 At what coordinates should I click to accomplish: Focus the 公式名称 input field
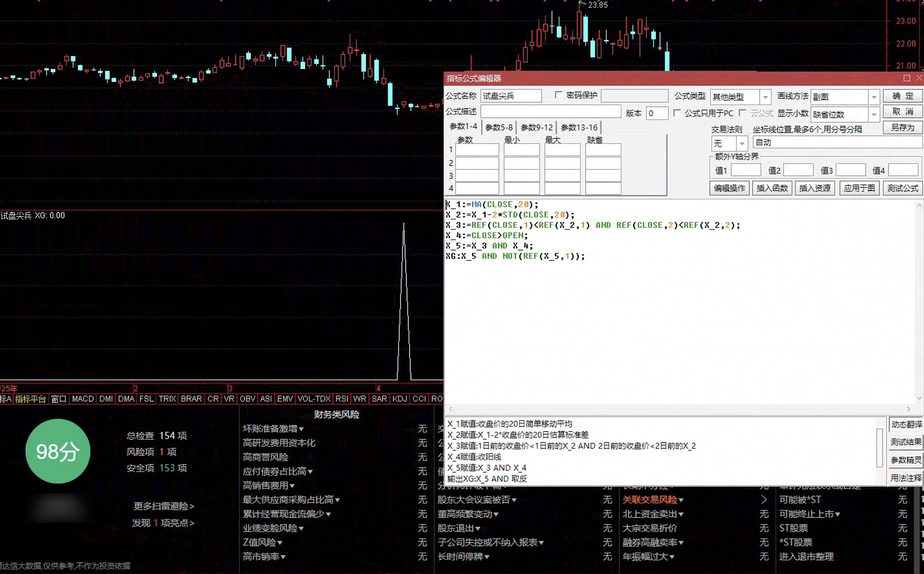511,96
